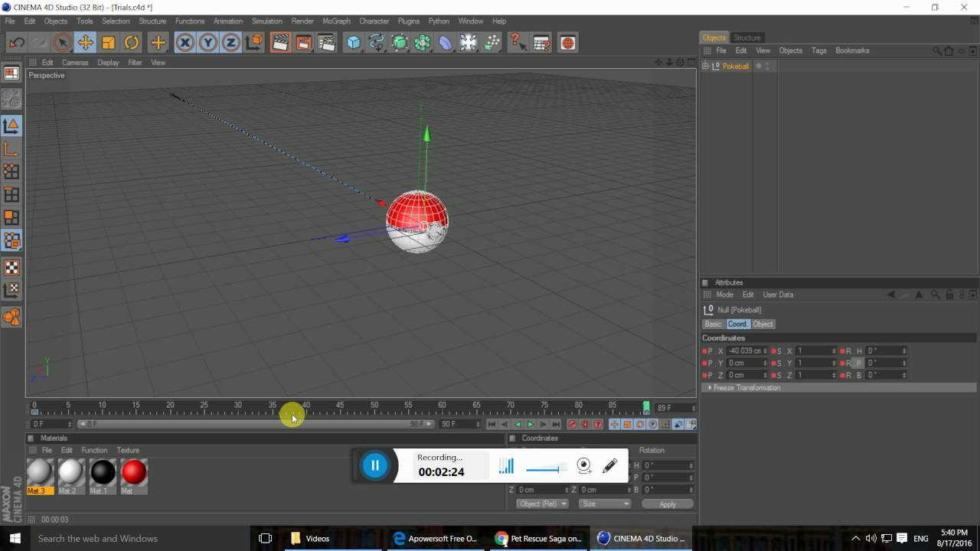Expand the Pokeball object hierarchy
This screenshot has height=551, width=980.
pos(706,67)
